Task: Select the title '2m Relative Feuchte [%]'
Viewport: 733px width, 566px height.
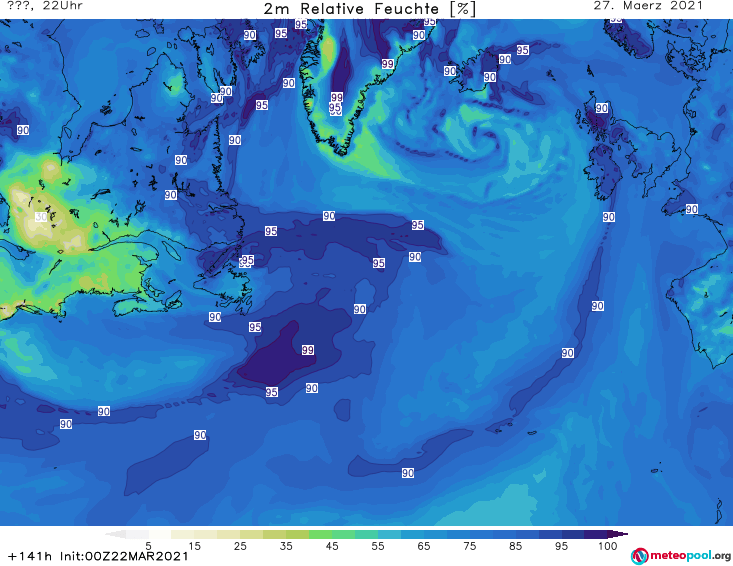Action: [370, 9]
